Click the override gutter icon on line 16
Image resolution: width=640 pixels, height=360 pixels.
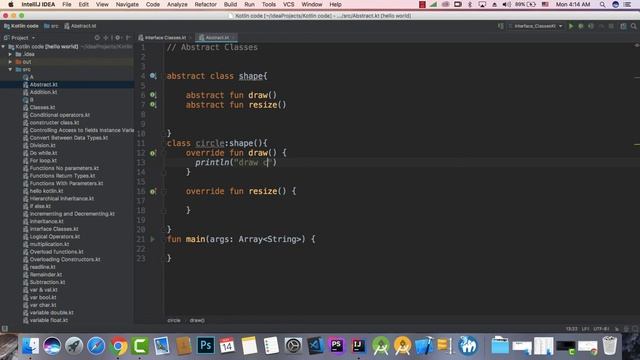pyautogui.click(x=153, y=191)
